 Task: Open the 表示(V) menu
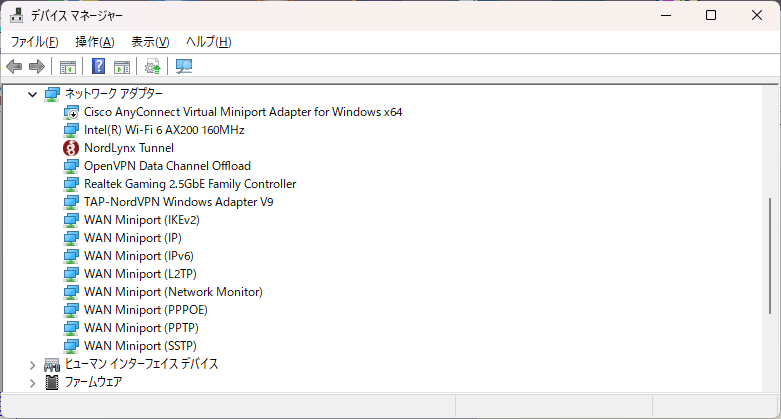point(150,42)
